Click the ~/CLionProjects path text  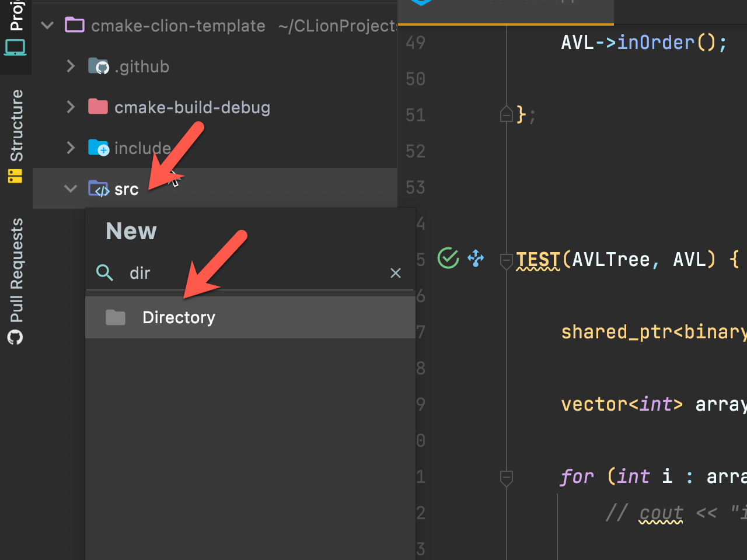(337, 26)
